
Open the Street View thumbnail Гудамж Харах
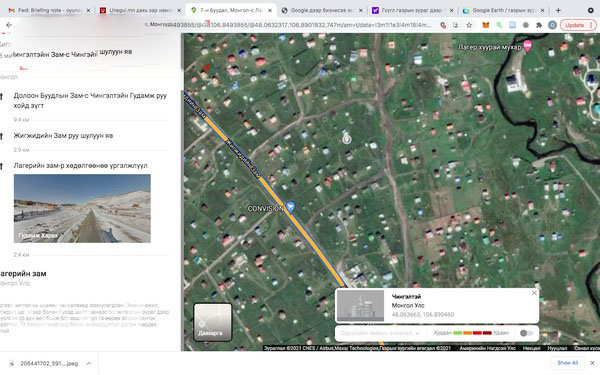82,209
